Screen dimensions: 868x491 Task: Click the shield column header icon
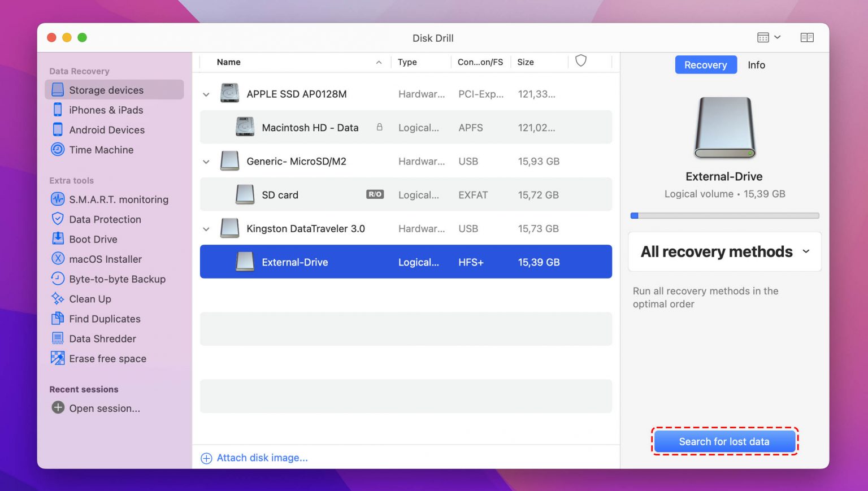click(x=581, y=60)
